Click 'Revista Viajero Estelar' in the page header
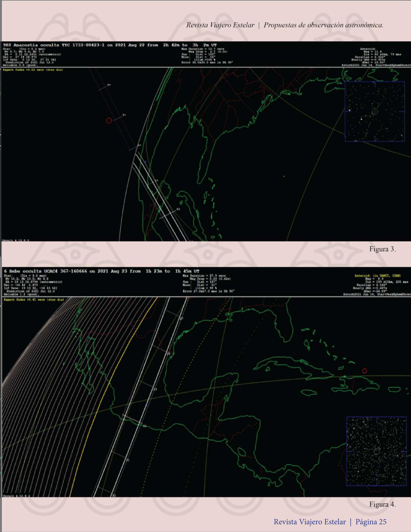411x532 pixels. [x=220, y=25]
